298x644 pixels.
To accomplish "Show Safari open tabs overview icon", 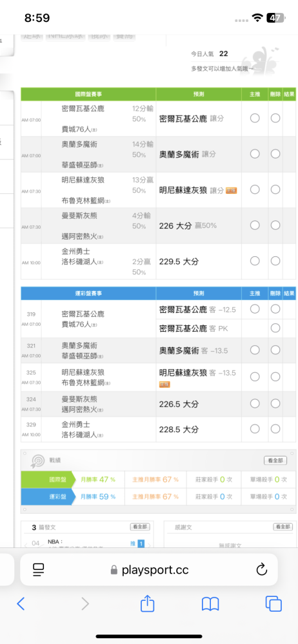I will pyautogui.click(x=273, y=604).
